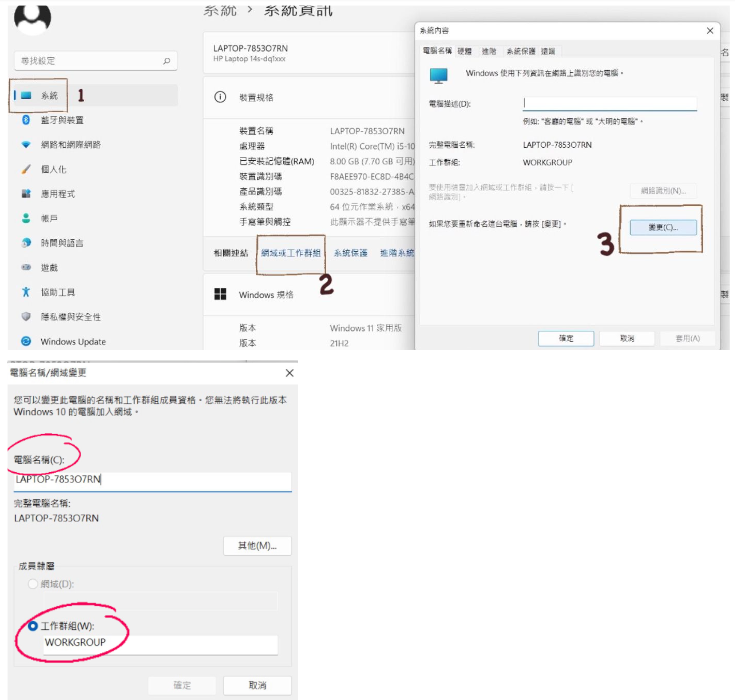Select the 工作群組 (Workgroup) radio button
The height and width of the screenshot is (700, 735).
[x=33, y=626]
